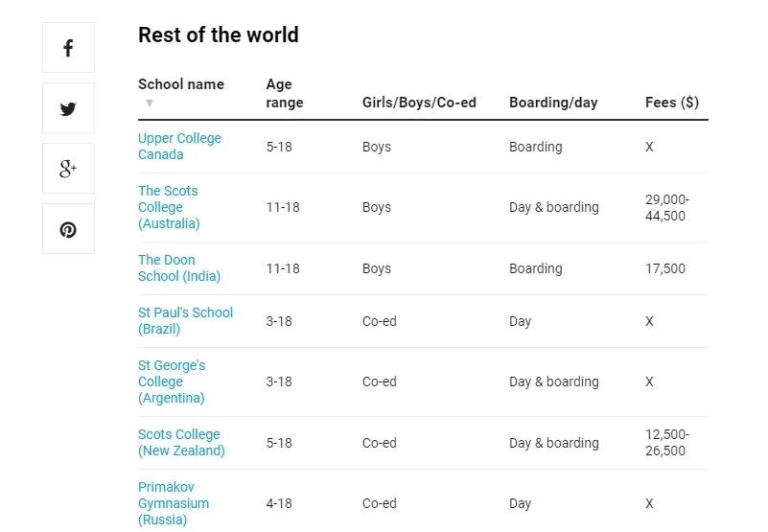Select The Doon School 17,500 fees cell
This screenshot has height=532, width=768.
[x=665, y=268]
